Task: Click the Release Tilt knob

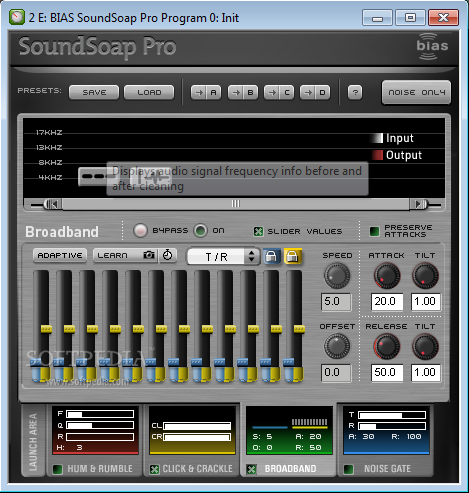Action: point(425,346)
